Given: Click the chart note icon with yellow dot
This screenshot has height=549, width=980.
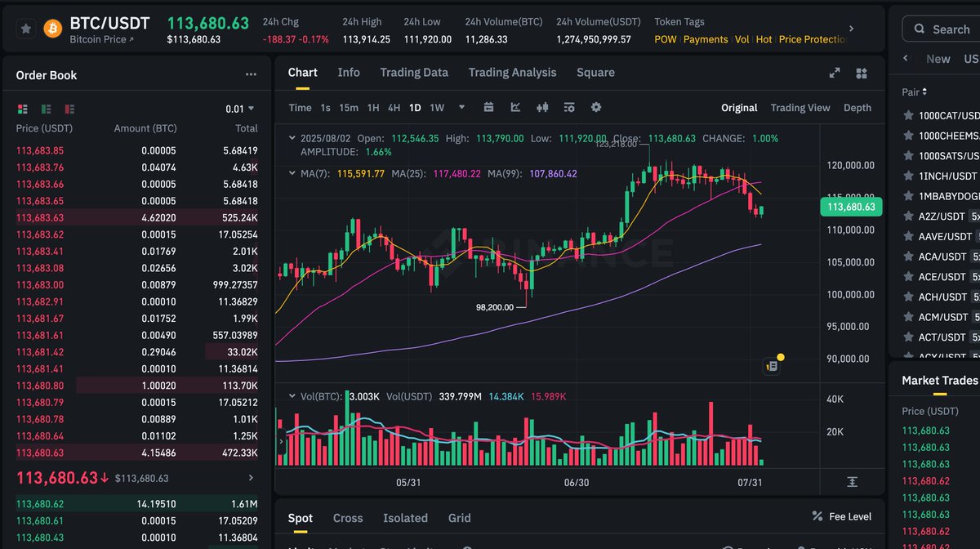Looking at the screenshot, I should [772, 366].
